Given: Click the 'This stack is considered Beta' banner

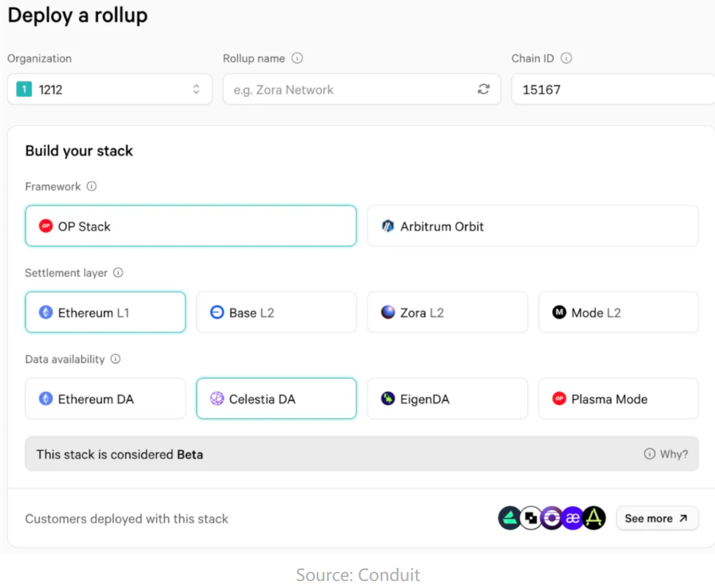Looking at the screenshot, I should (x=362, y=454).
